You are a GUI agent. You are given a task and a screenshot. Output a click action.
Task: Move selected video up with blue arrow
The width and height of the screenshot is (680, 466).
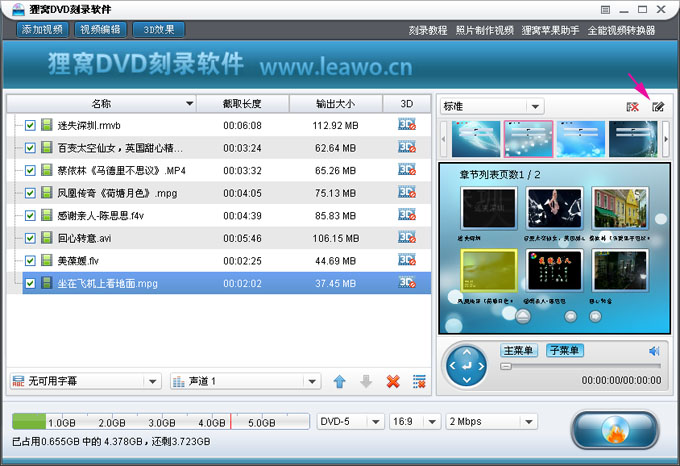pyautogui.click(x=340, y=381)
